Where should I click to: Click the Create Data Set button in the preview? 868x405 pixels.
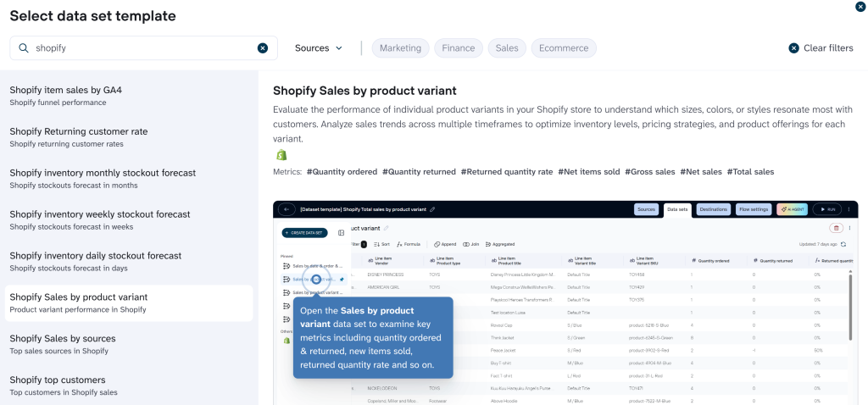click(304, 233)
